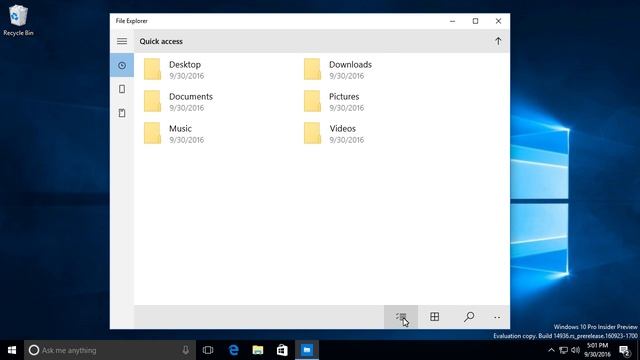Open the hamburger navigation menu

click(122, 41)
